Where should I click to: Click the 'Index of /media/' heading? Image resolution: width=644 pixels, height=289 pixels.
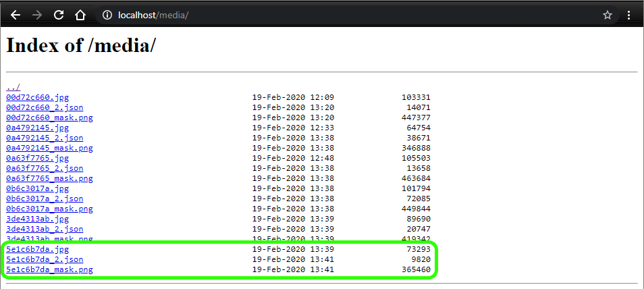[81, 45]
